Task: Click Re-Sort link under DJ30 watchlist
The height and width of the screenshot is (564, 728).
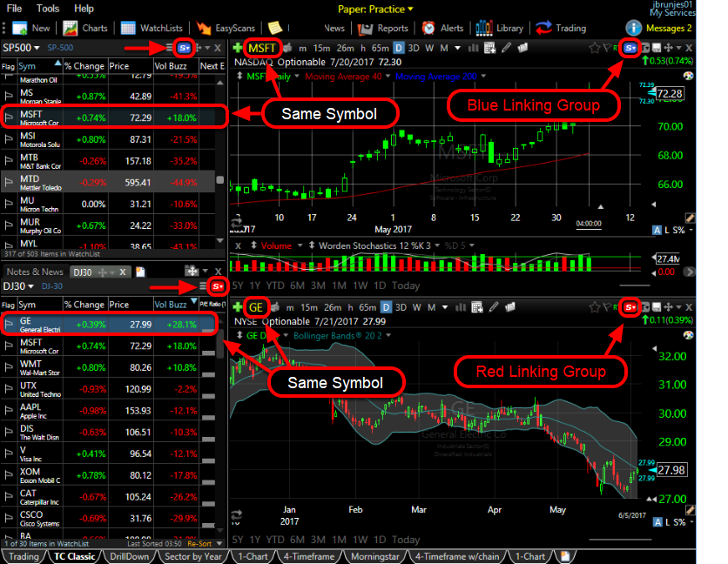Action: point(199,544)
